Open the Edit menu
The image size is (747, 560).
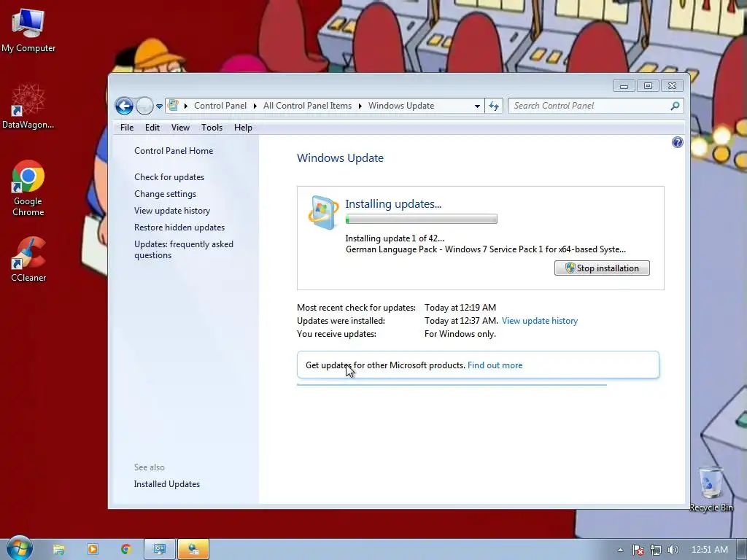click(152, 128)
